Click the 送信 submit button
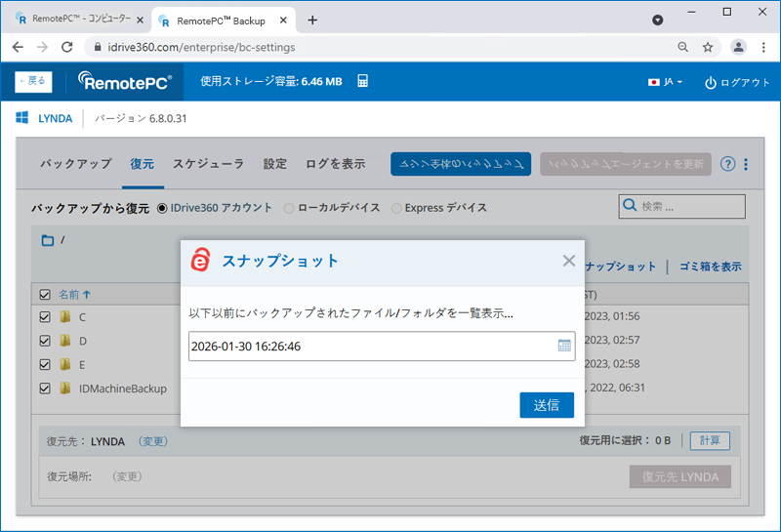Viewport: 781px width, 532px height. pos(547,405)
